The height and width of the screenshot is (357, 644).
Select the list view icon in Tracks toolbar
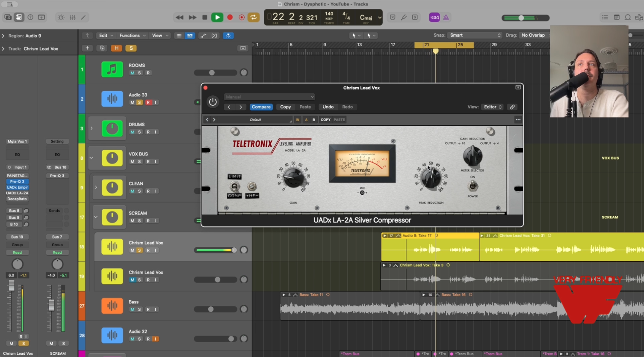click(190, 36)
